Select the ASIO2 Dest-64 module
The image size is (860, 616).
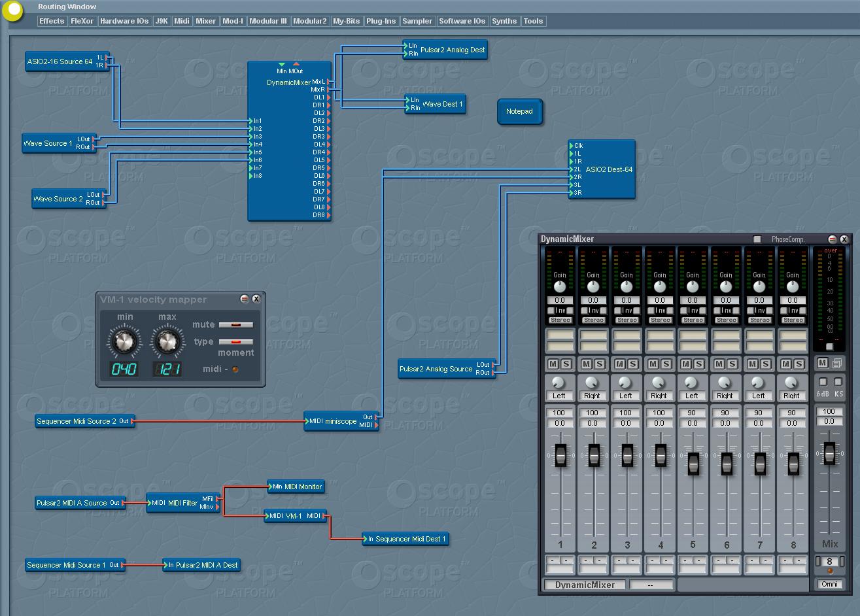602,169
